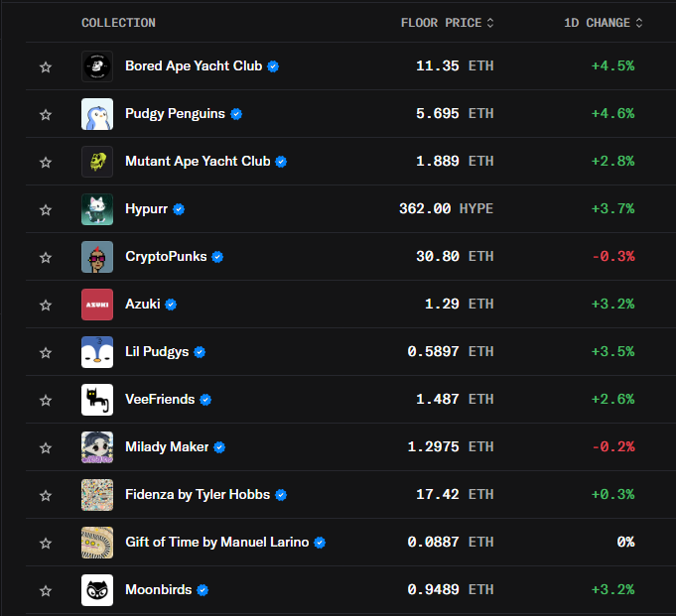Image resolution: width=676 pixels, height=616 pixels.
Task: Go to the VeeFriends collection
Action: pos(160,400)
